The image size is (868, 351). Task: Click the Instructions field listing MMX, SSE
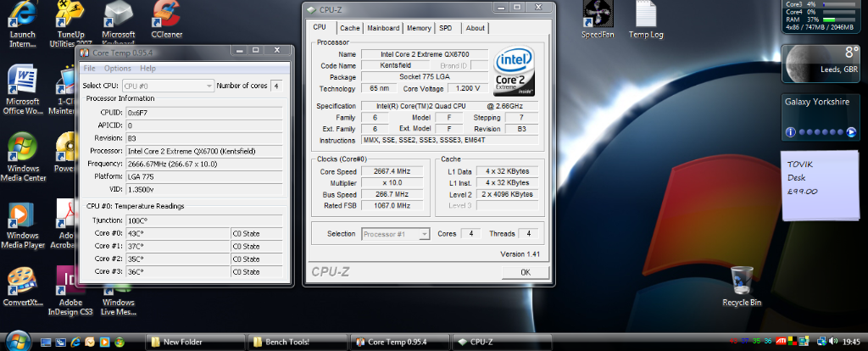[450, 140]
